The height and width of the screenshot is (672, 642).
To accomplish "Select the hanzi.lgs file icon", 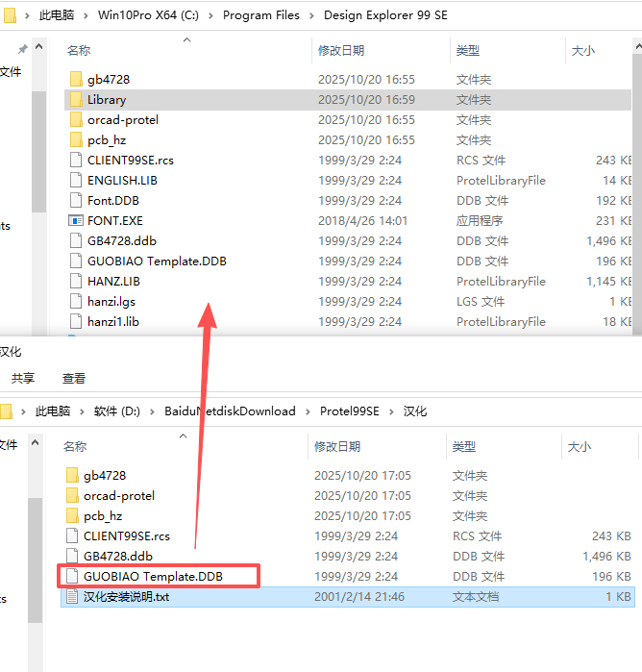I will pos(76,301).
